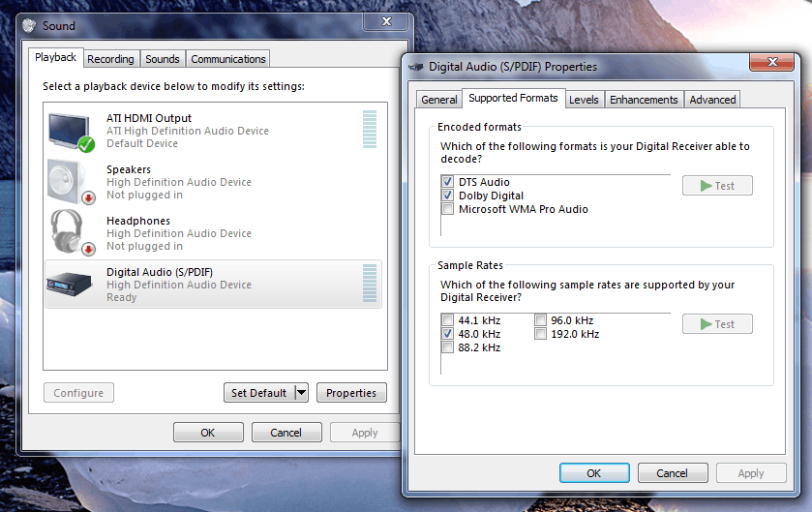This screenshot has width=812, height=512.
Task: Select the Headphones device entry
Action: 213,233
